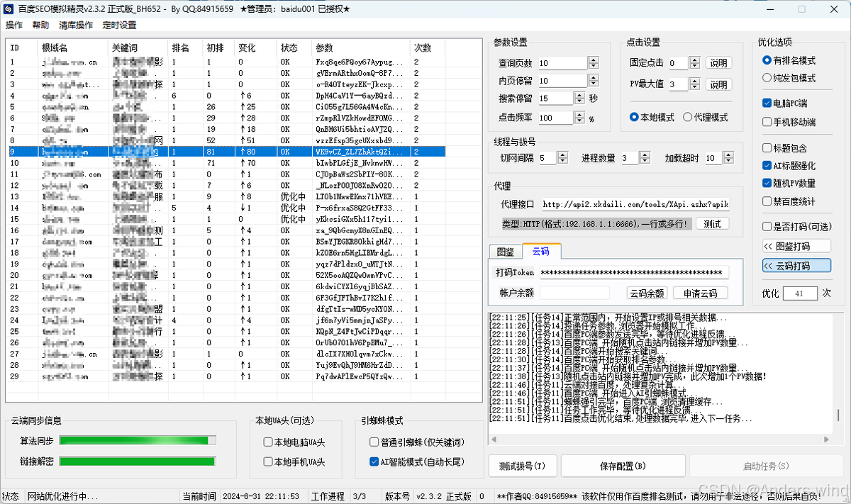Open the 清库操作 menu

pyautogui.click(x=75, y=26)
